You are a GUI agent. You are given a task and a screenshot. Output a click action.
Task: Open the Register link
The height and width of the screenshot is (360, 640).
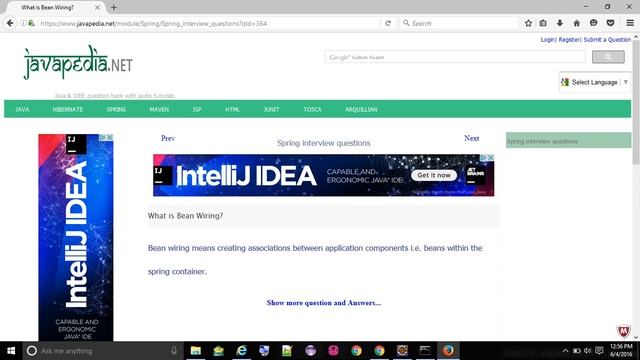[569, 40]
